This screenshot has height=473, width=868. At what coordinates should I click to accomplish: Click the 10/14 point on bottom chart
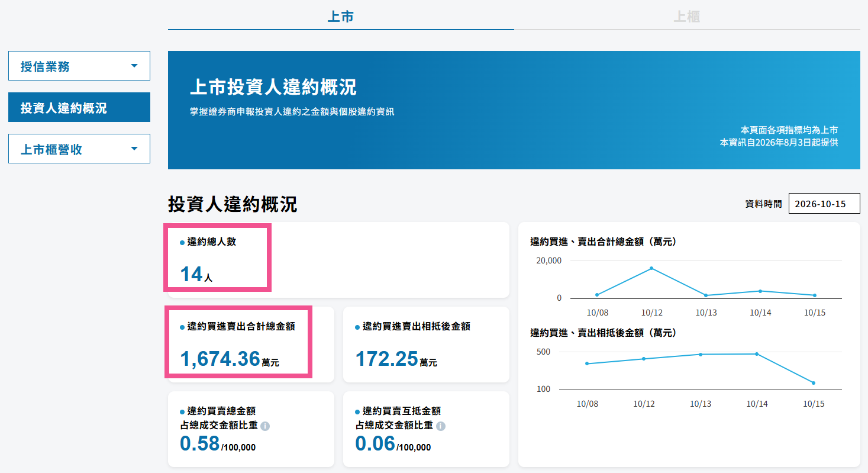[757, 354]
